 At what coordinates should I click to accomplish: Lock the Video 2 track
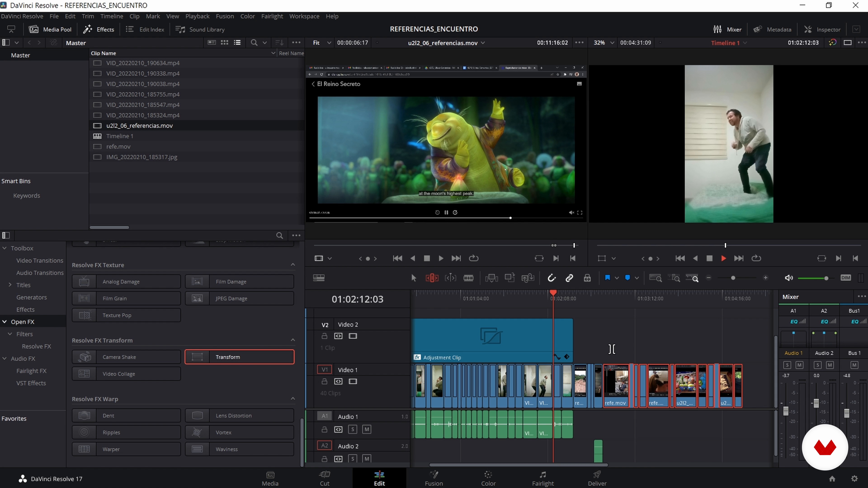(324, 336)
